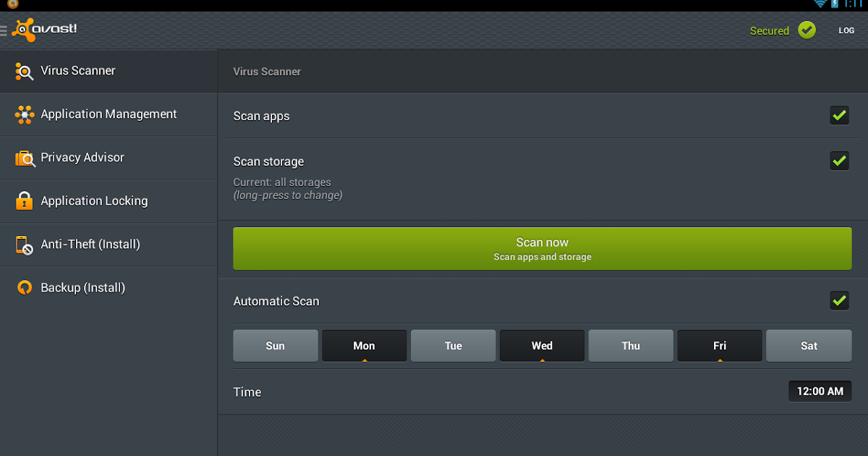Open the LOG button
Screen dimensions: 868x456
[x=846, y=30]
